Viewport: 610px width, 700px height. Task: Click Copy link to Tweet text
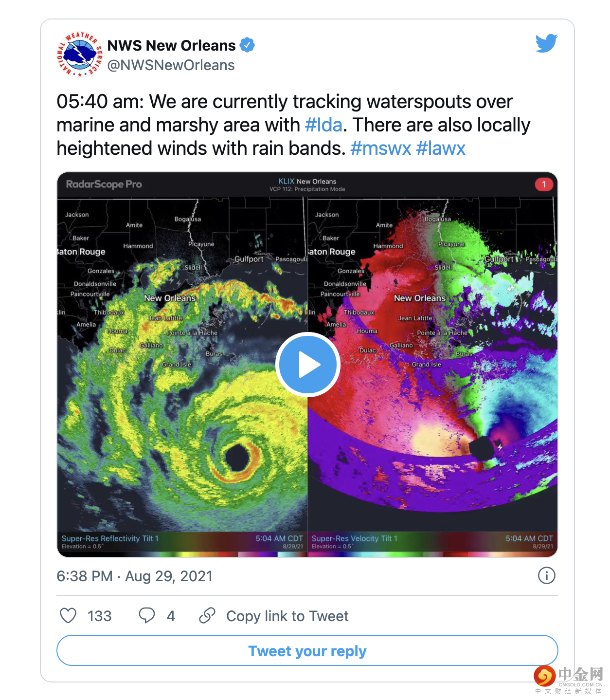(287, 616)
